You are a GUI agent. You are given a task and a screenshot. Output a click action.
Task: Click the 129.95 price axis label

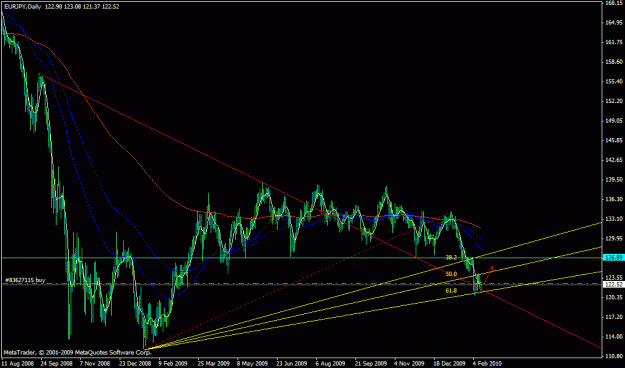tap(614, 238)
